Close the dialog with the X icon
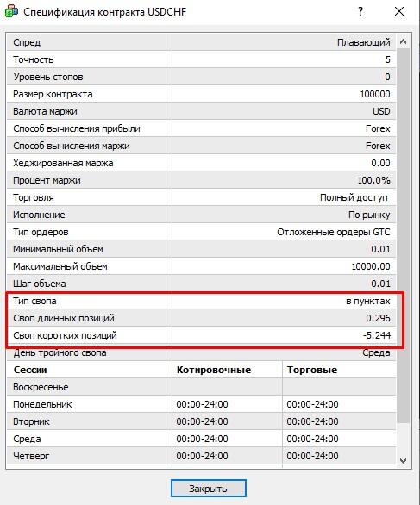Image resolution: width=420 pixels, height=505 pixels. [x=399, y=11]
